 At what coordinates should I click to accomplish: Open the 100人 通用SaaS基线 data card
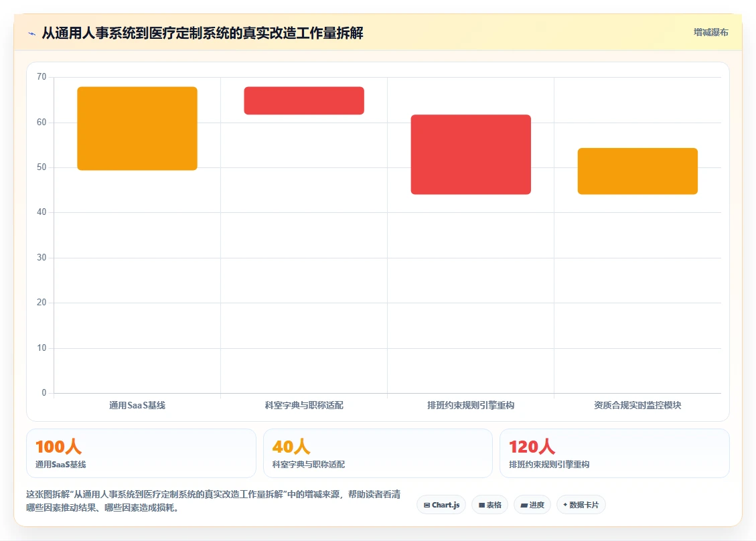pos(141,453)
